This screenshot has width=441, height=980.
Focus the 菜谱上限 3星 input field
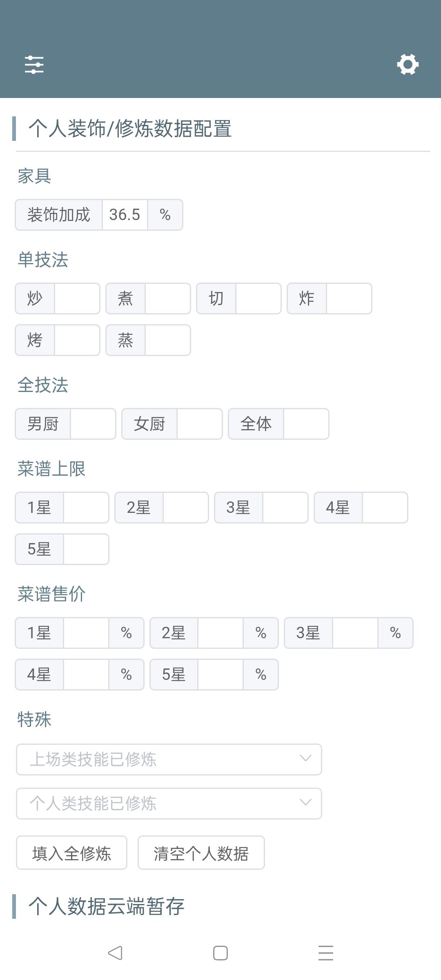(x=285, y=508)
